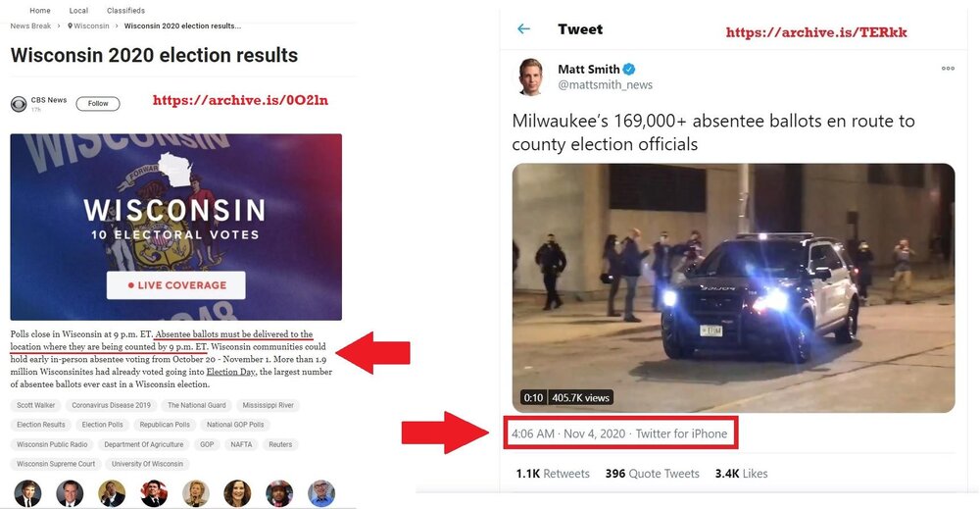Image resolution: width=980 pixels, height=509 pixels.
Task: Open the Home menu item
Action: 40,11
